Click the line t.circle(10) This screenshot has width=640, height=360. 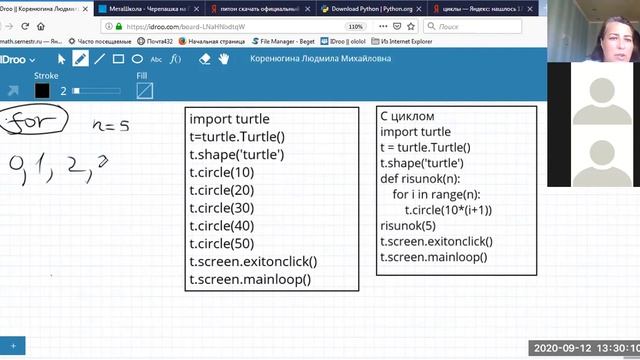(x=222, y=173)
